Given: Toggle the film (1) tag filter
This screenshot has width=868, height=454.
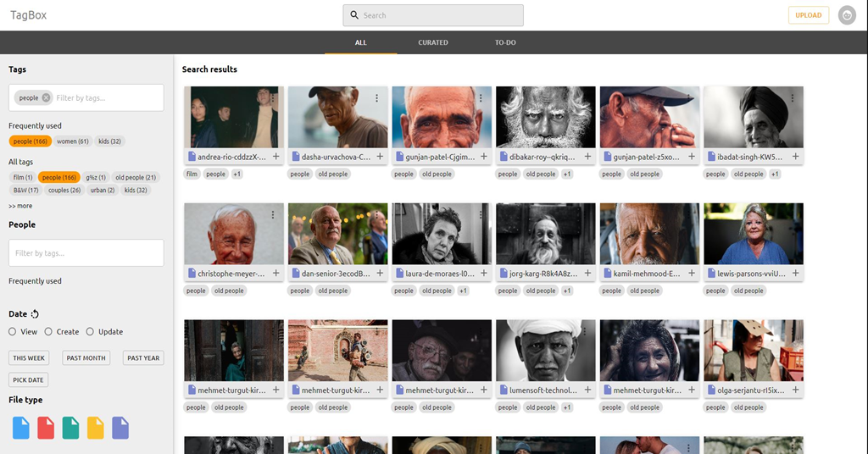Looking at the screenshot, I should point(23,178).
